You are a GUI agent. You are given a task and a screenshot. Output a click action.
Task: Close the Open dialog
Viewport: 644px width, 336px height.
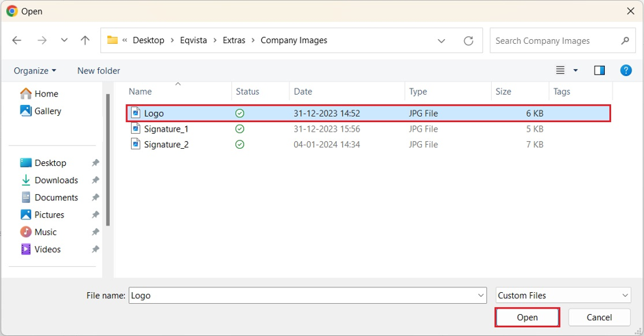coord(631,11)
